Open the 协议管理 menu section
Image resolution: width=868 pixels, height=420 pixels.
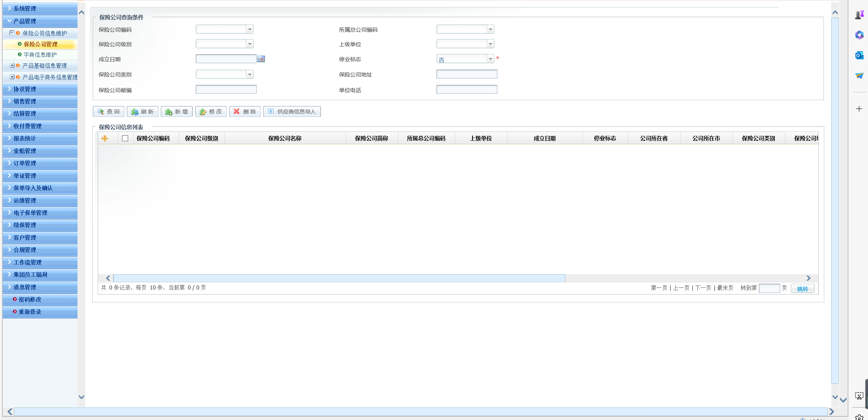click(x=40, y=89)
